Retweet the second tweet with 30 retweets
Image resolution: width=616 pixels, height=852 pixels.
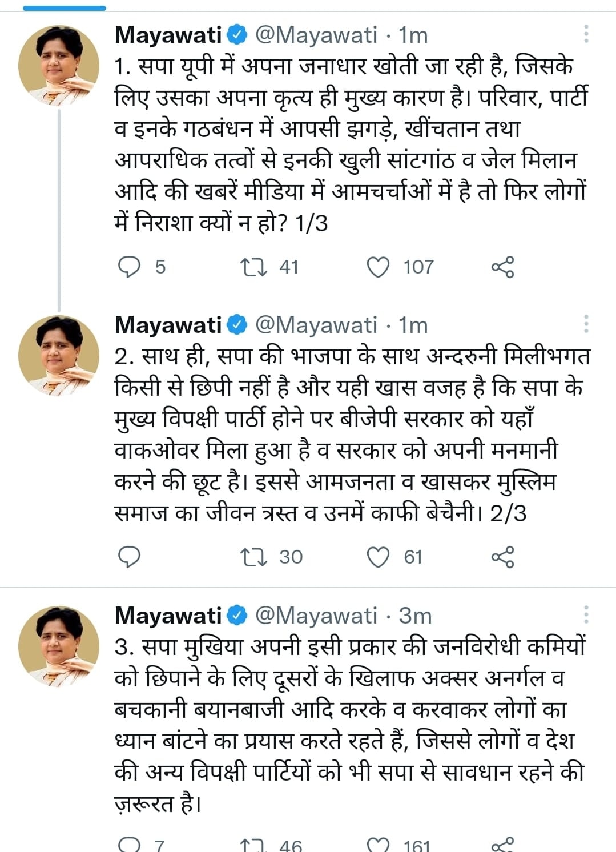point(253,557)
